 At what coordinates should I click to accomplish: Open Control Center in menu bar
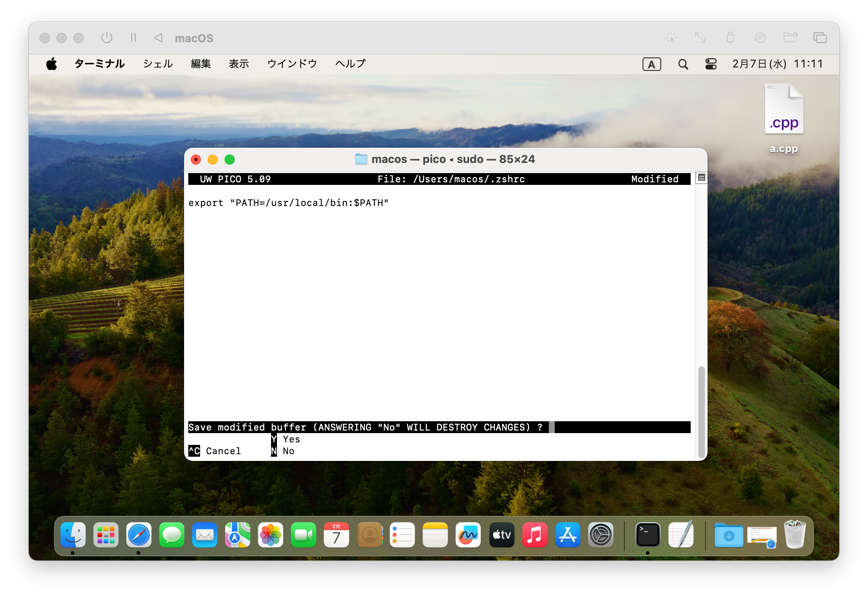pos(711,64)
